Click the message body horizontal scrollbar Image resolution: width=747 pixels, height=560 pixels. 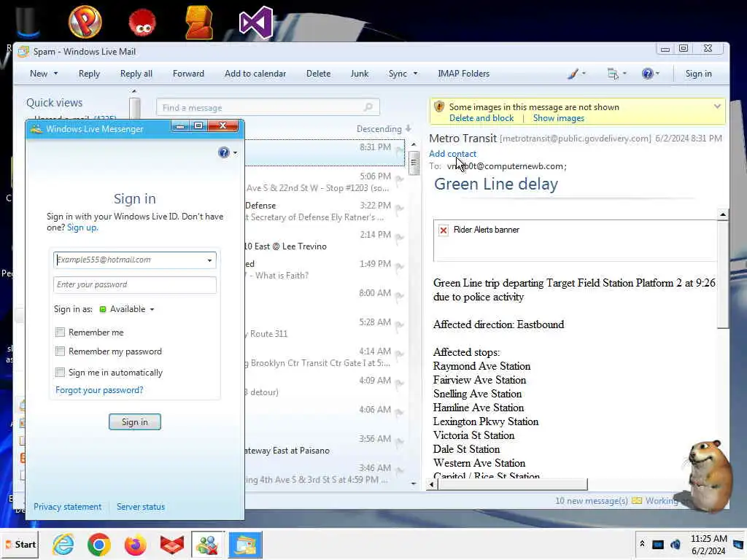[x=513, y=484]
